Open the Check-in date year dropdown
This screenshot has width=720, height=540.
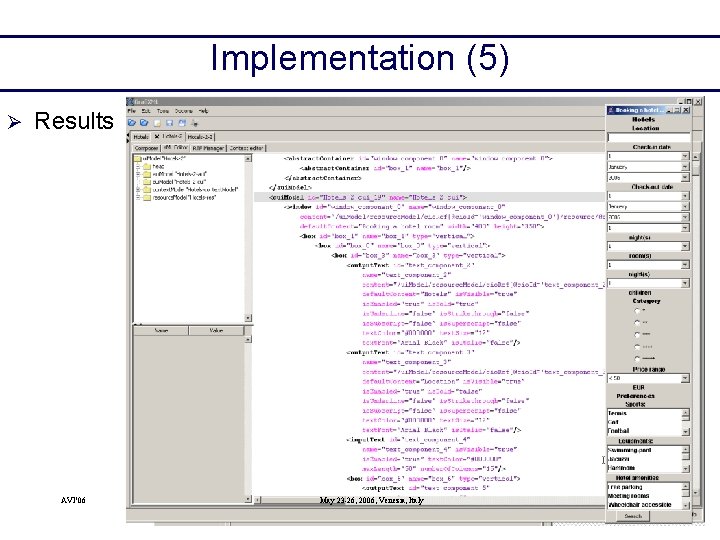click(685, 178)
